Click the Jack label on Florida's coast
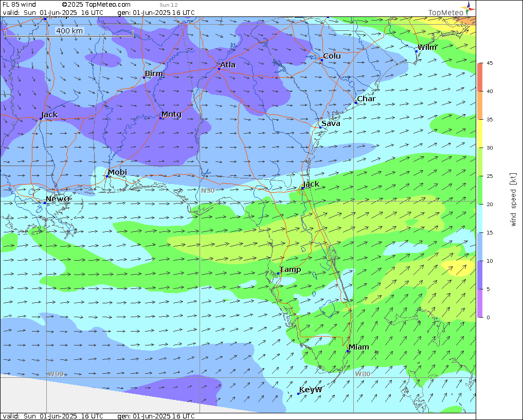523x420 pixels. tap(312, 184)
